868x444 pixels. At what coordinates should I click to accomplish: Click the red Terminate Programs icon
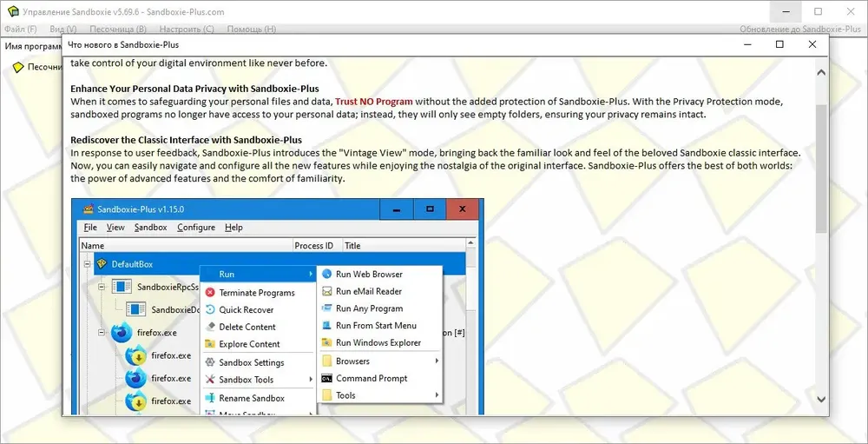pos(210,293)
